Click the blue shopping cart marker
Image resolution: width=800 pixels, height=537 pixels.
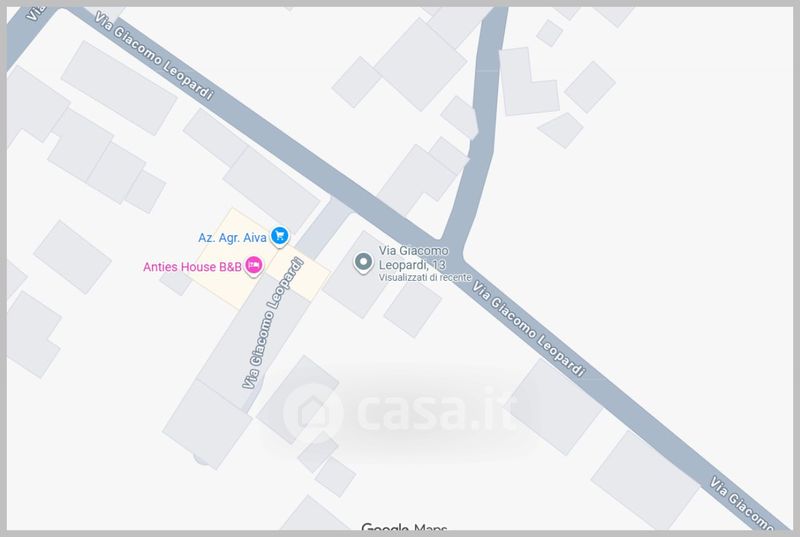[279, 236]
